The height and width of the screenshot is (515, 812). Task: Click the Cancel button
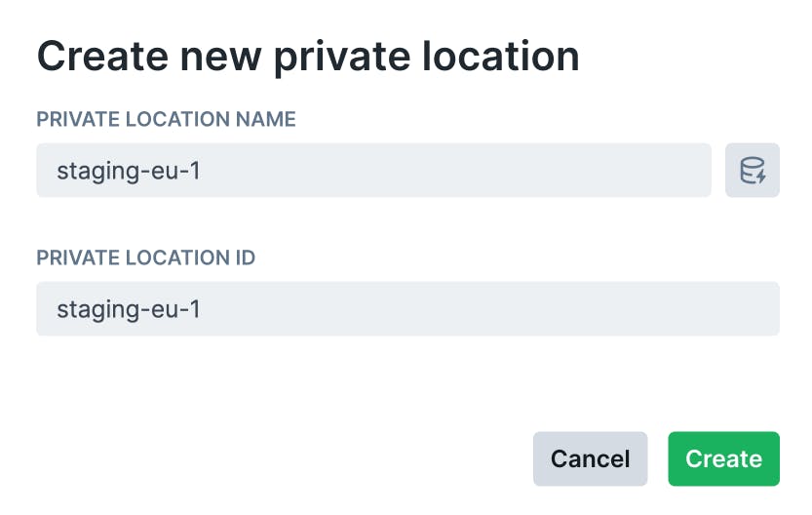590,458
